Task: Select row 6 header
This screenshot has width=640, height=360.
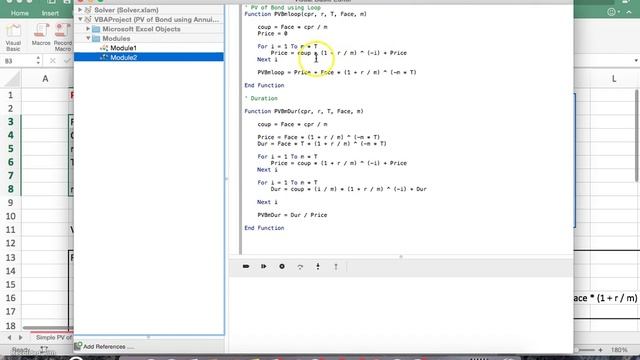Action: click(x=11, y=162)
